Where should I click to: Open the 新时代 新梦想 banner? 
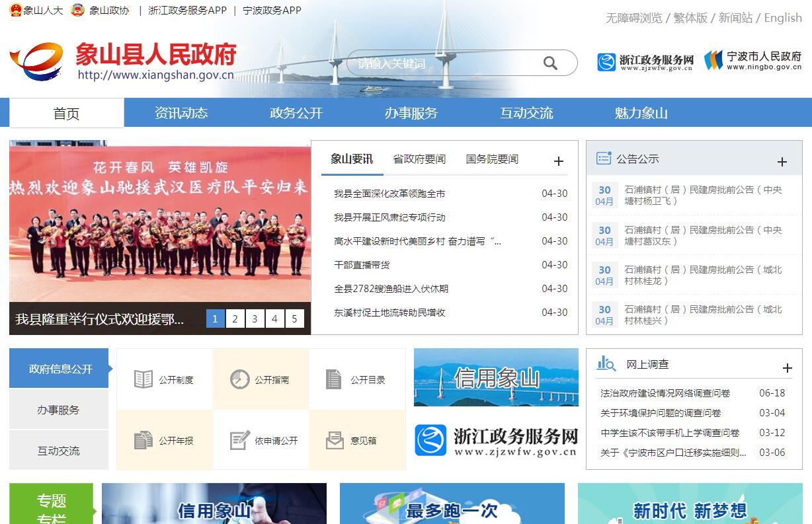point(690,504)
